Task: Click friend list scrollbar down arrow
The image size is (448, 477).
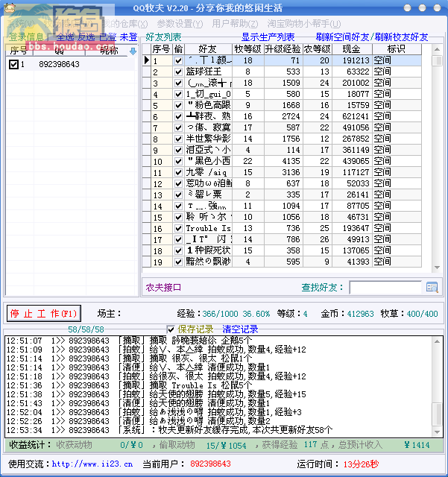Action: (x=437, y=268)
